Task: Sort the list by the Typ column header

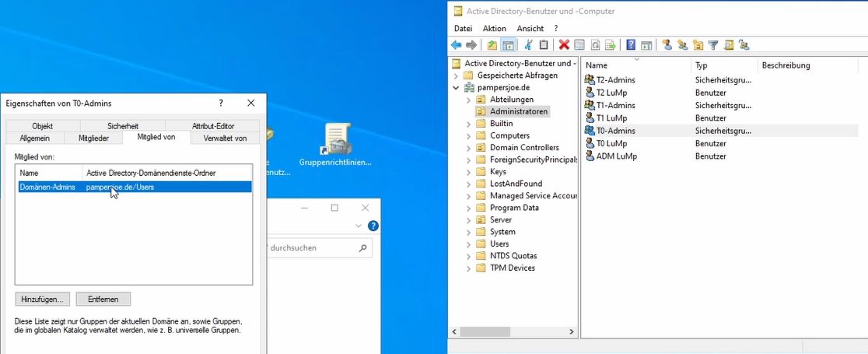Action: pos(723,65)
